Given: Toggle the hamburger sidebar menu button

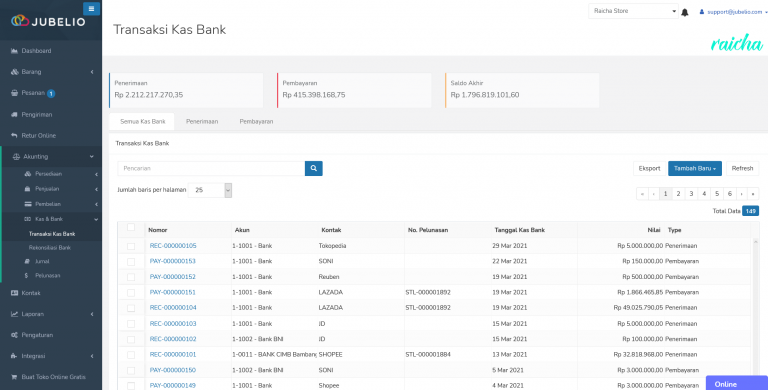Looking at the screenshot, I should pyautogui.click(x=91, y=9).
